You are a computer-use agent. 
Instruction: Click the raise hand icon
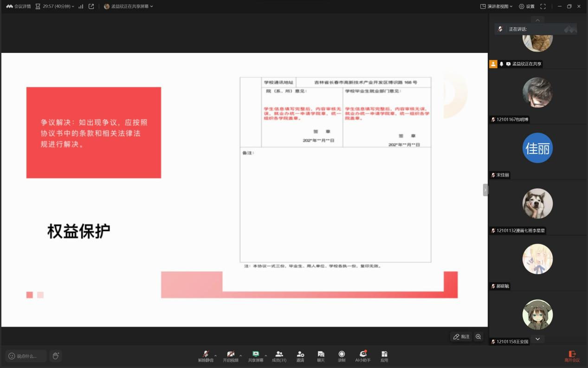tap(56, 356)
